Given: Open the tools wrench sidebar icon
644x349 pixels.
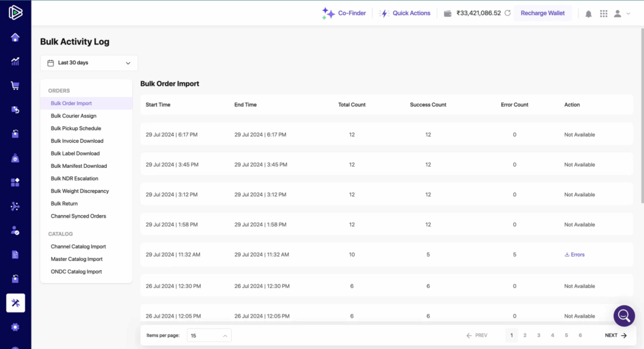Looking at the screenshot, I should point(15,303).
